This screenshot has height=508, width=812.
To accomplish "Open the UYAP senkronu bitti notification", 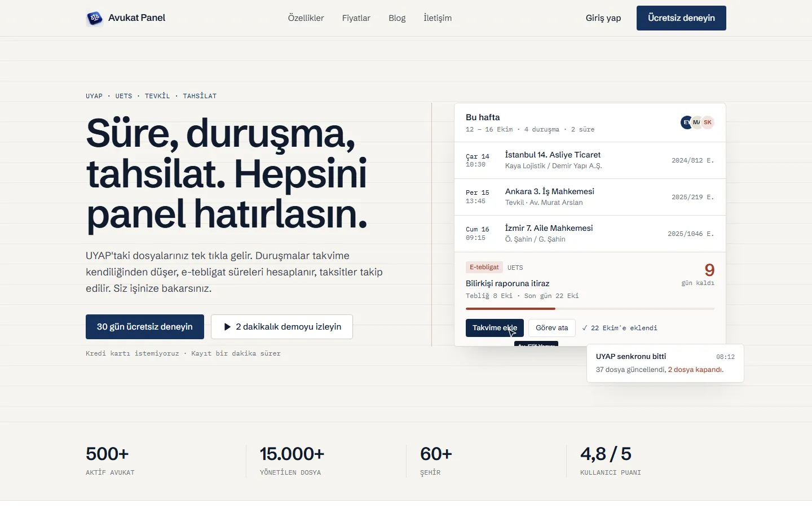I will click(665, 363).
